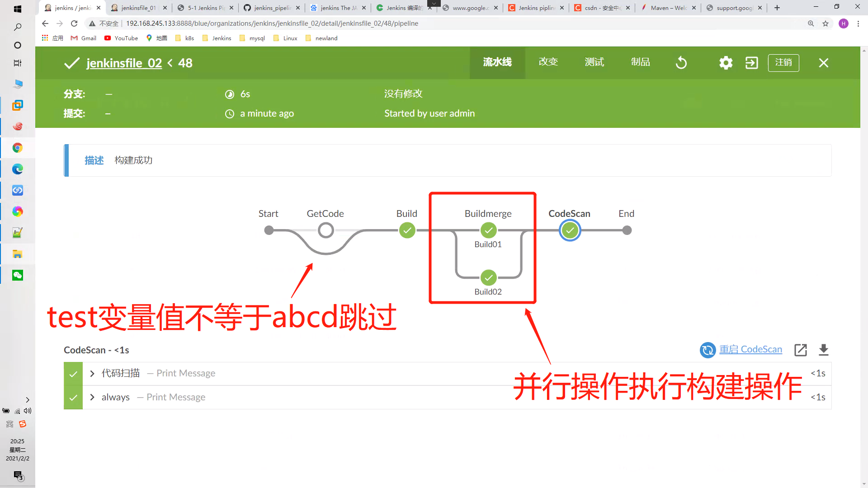The width and height of the screenshot is (868, 488).
Task: Open Windows search in taskbar
Action: point(18,27)
